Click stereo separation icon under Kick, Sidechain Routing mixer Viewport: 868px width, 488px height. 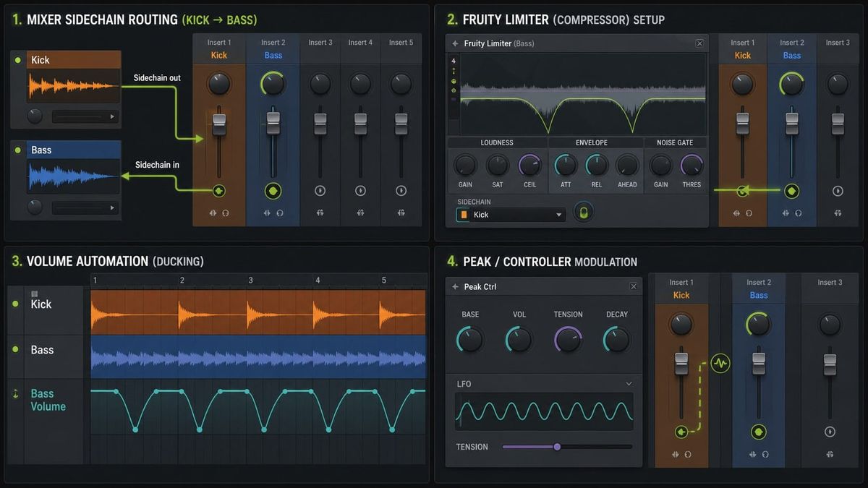coord(213,213)
